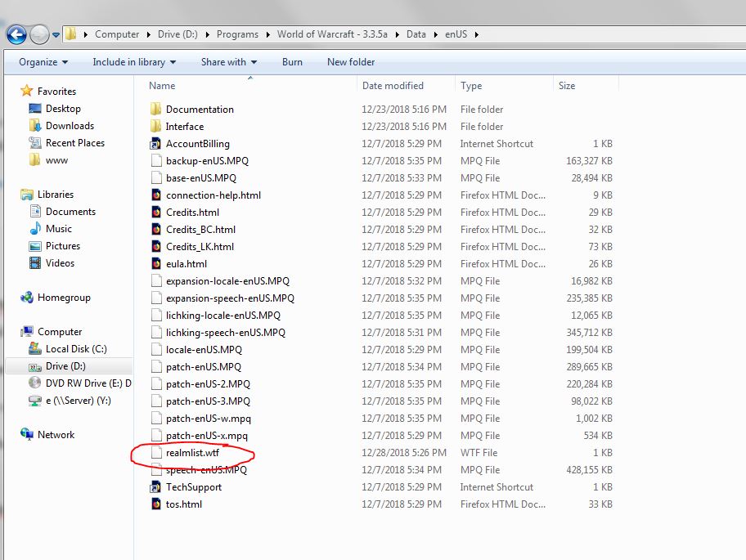Select connection-help.html Firefox file icon
Image resolution: width=746 pixels, height=560 pixels.
tap(155, 195)
